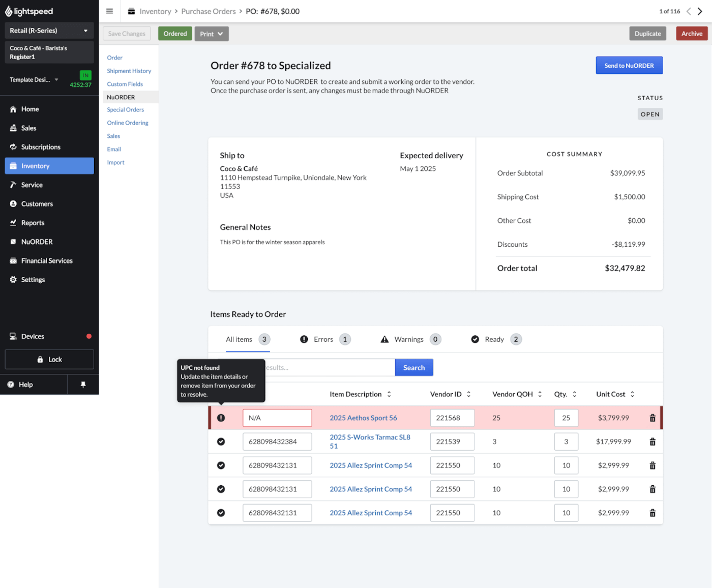Go to next purchase order arrow
This screenshot has width=712, height=588.
click(700, 11)
